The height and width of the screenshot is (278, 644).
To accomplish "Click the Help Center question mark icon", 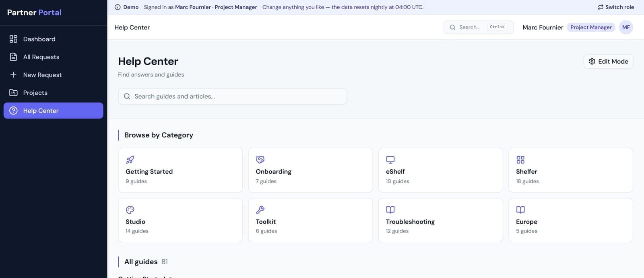I will pyautogui.click(x=13, y=110).
